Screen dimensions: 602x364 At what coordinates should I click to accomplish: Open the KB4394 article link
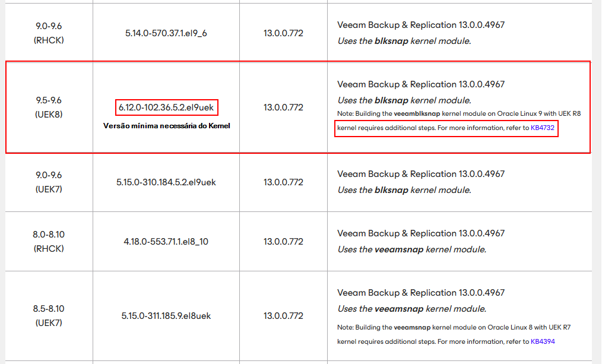543,341
